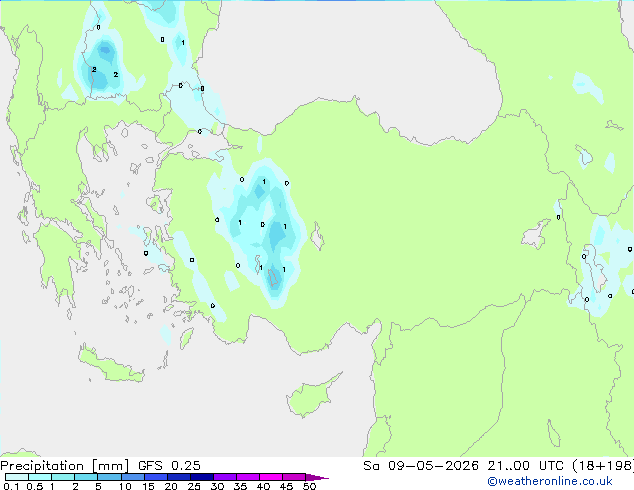Image resolution: width=634 pixels, height=490 pixels.
Task: Pick the magenta swatch between 40 and 45
Action: coord(271,477)
